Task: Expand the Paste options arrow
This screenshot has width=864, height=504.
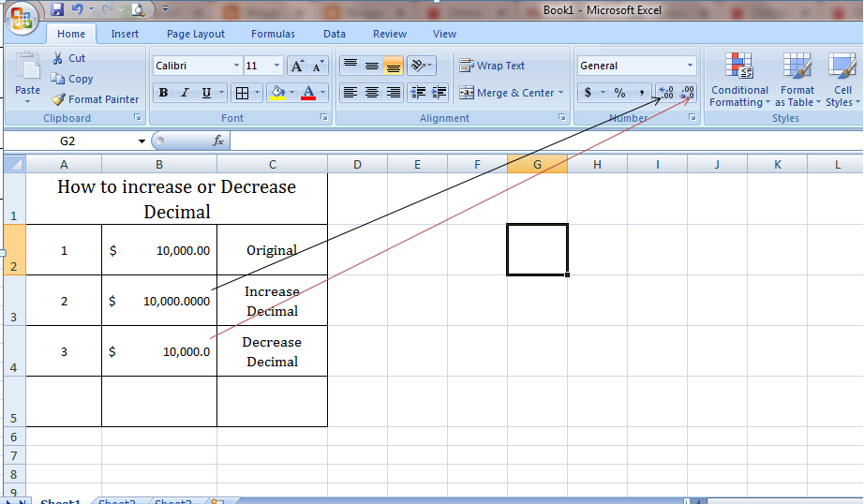Action: pos(27,102)
